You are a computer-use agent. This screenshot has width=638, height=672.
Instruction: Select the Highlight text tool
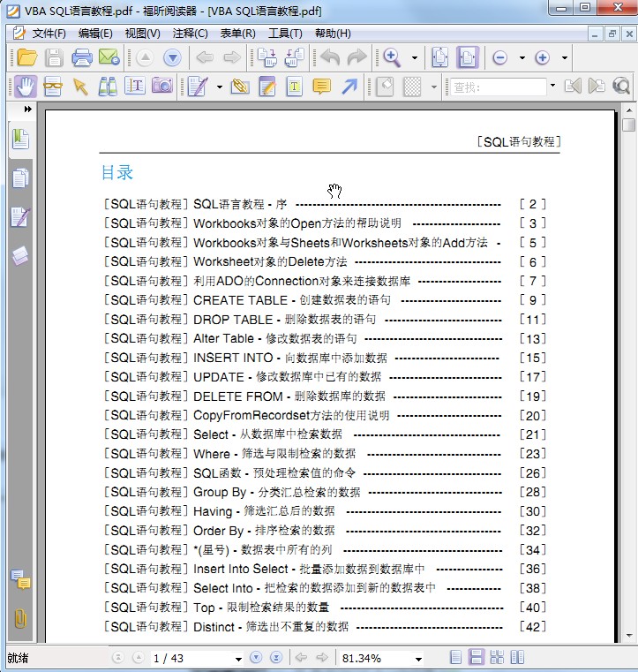click(267, 87)
